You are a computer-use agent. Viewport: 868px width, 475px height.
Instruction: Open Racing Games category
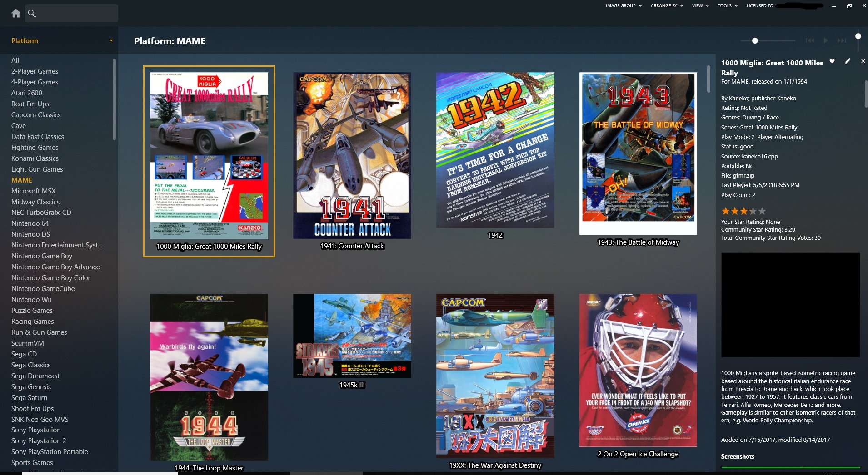32,321
